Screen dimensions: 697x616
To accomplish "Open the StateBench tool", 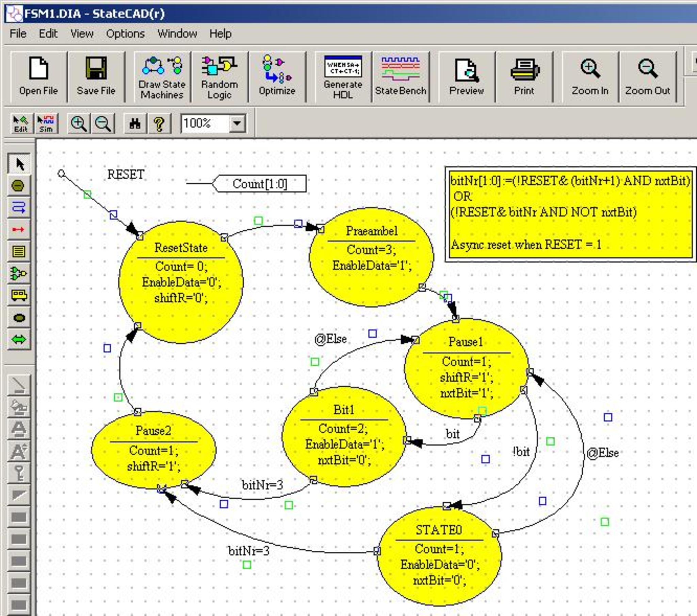I will (x=400, y=77).
